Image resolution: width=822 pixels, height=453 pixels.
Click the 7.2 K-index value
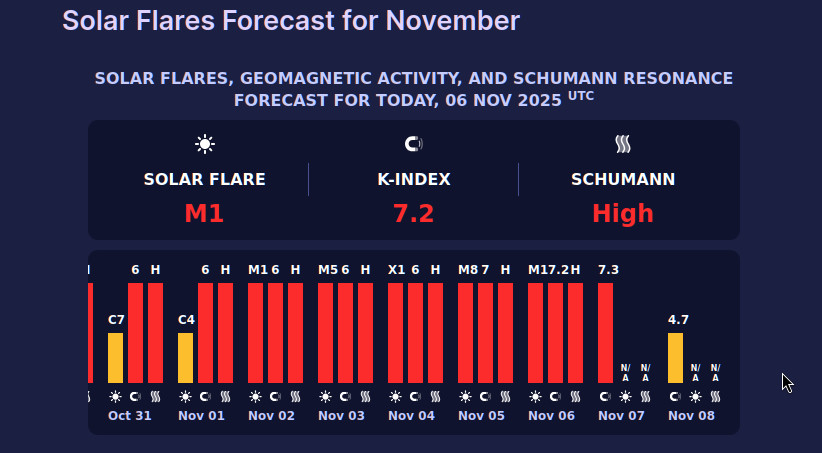[x=413, y=213]
